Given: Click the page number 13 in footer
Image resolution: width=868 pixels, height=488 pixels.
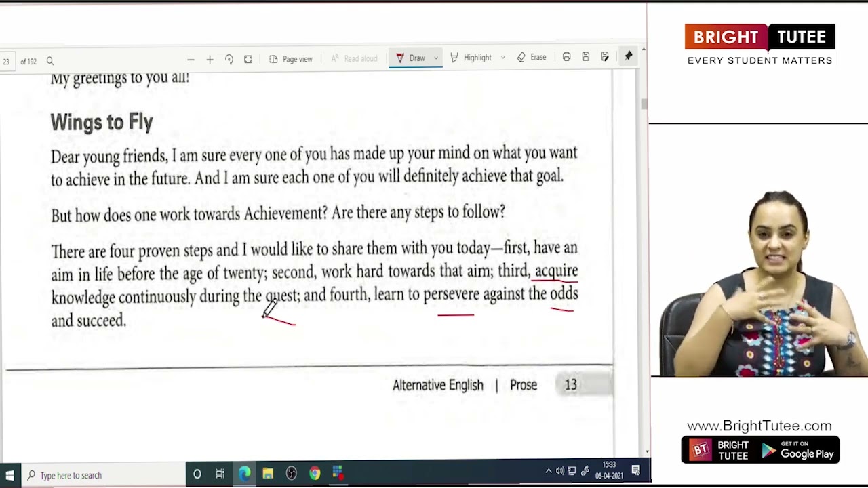Looking at the screenshot, I should [x=571, y=385].
